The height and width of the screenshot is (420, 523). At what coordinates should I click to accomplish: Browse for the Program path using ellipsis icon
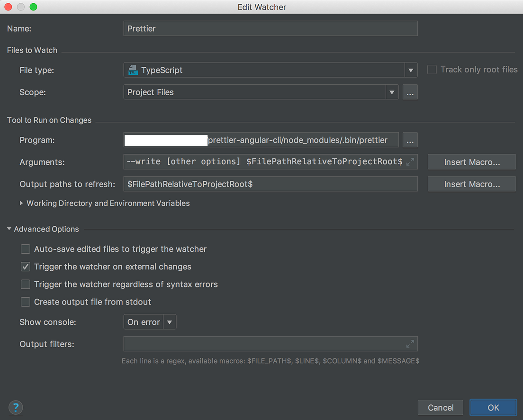point(410,140)
